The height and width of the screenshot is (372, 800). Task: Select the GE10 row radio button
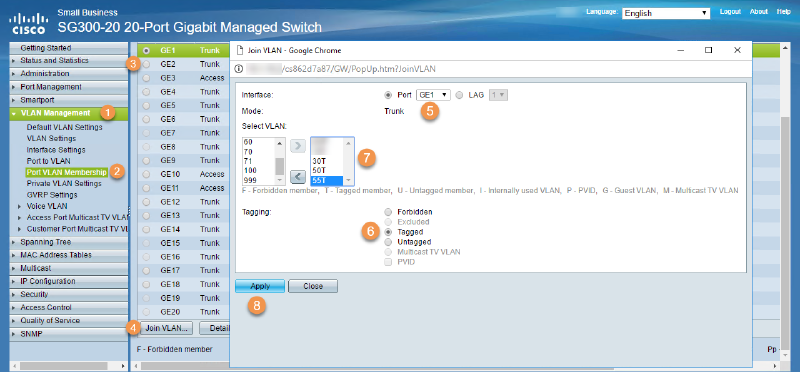[x=147, y=175]
